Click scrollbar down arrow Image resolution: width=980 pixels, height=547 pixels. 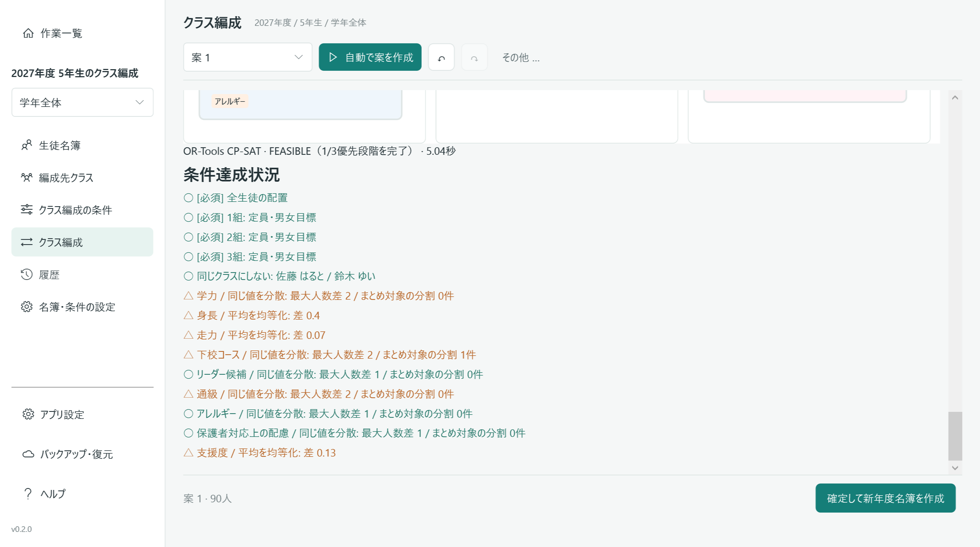click(x=955, y=468)
